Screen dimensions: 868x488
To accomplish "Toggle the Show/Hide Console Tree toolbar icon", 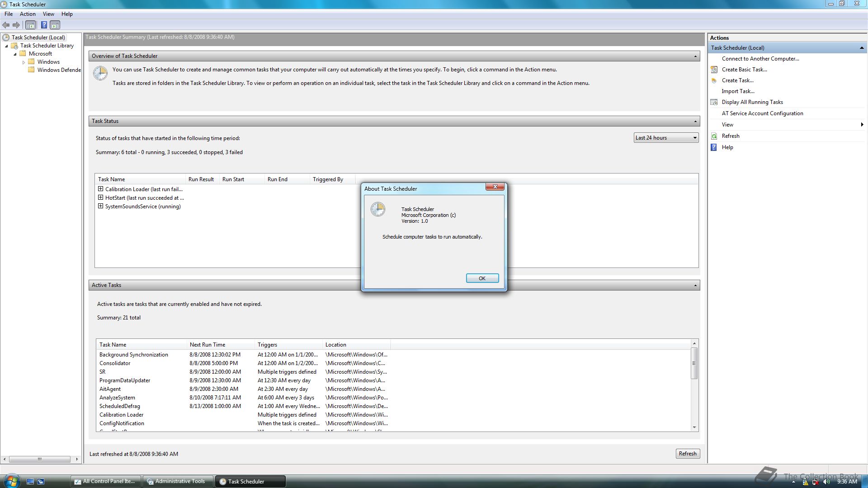I will coord(30,25).
